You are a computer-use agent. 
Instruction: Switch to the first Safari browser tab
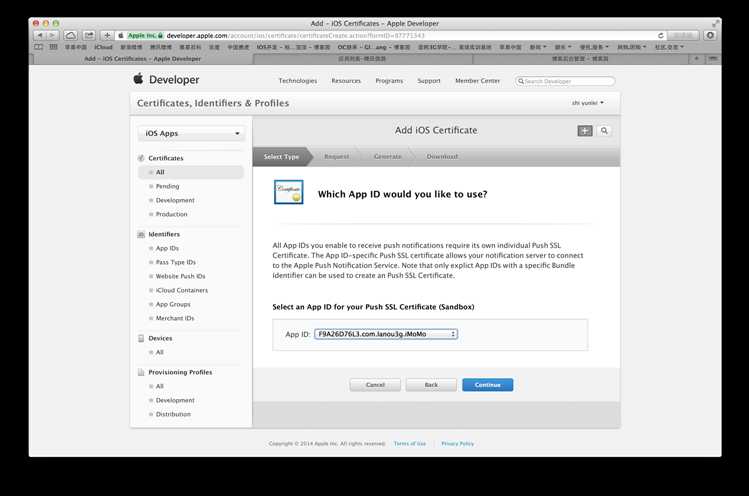142,59
